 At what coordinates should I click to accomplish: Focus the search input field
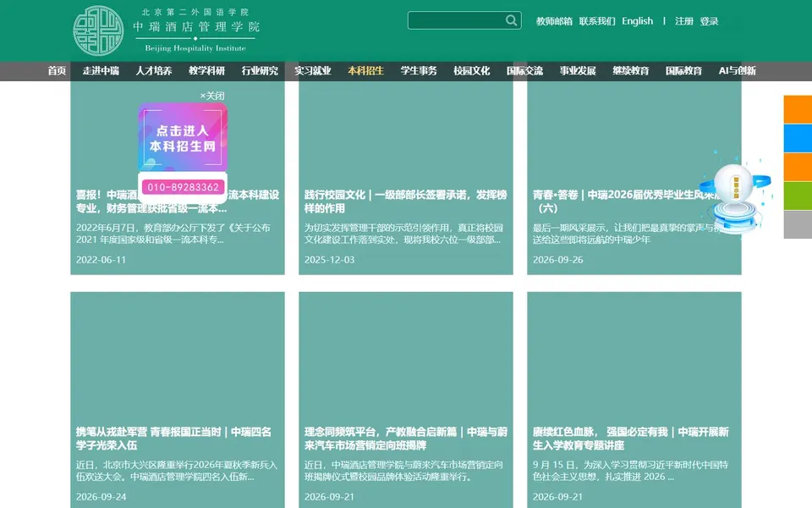pos(456,20)
